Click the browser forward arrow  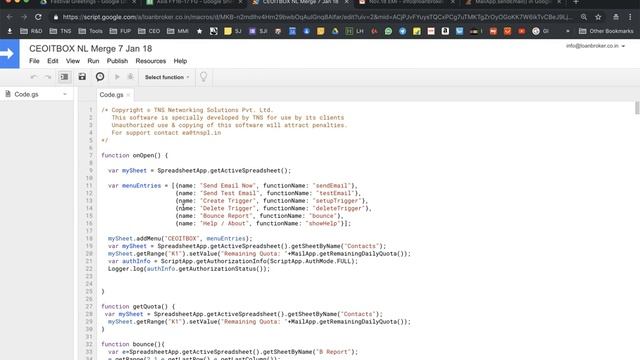pos(24,17)
